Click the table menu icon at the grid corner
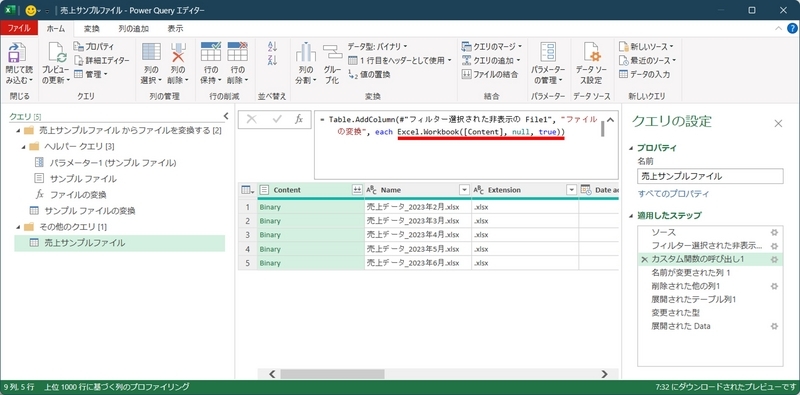Viewport: 800px width, 395px height. click(x=247, y=190)
